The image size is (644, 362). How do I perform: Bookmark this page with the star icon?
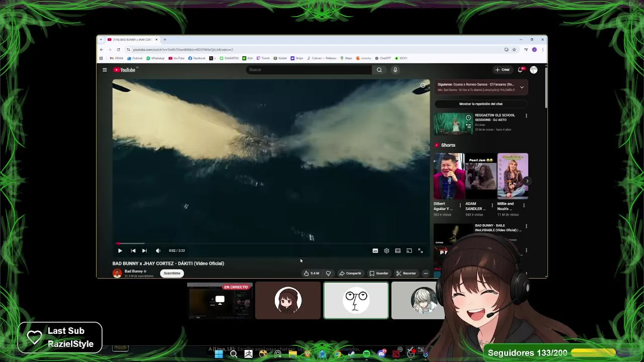pos(514,49)
